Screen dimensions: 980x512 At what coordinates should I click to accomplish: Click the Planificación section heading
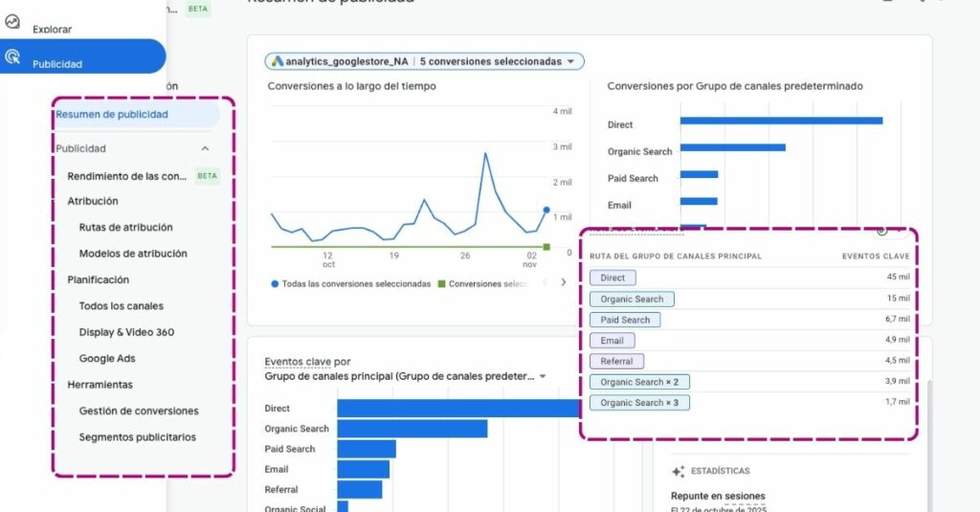[99, 280]
